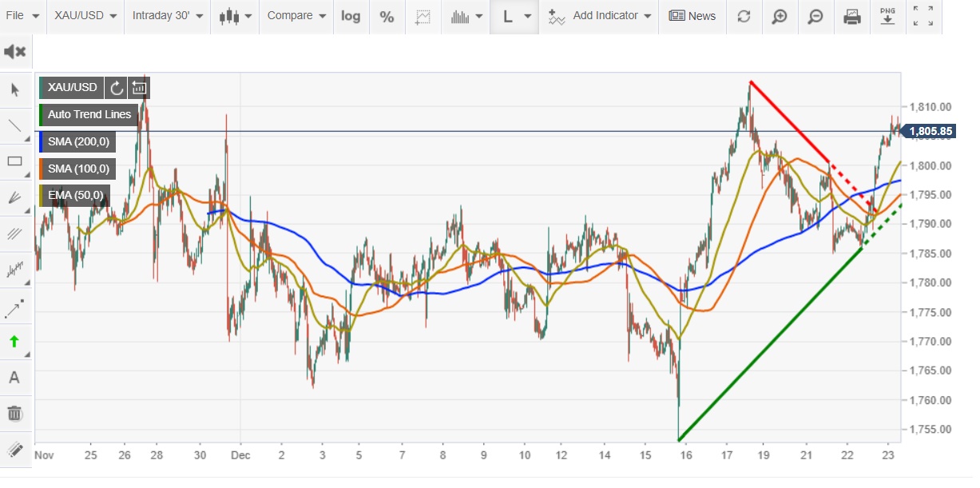Viewport: 980px width, 488px height.
Task: Open the Compare menu
Action: point(296,16)
